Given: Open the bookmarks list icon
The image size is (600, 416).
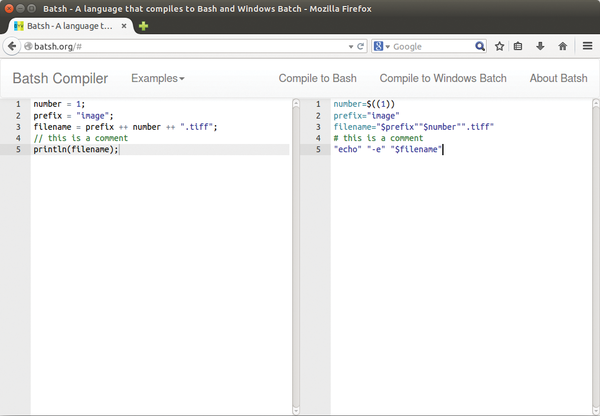Looking at the screenshot, I should pyautogui.click(x=518, y=46).
